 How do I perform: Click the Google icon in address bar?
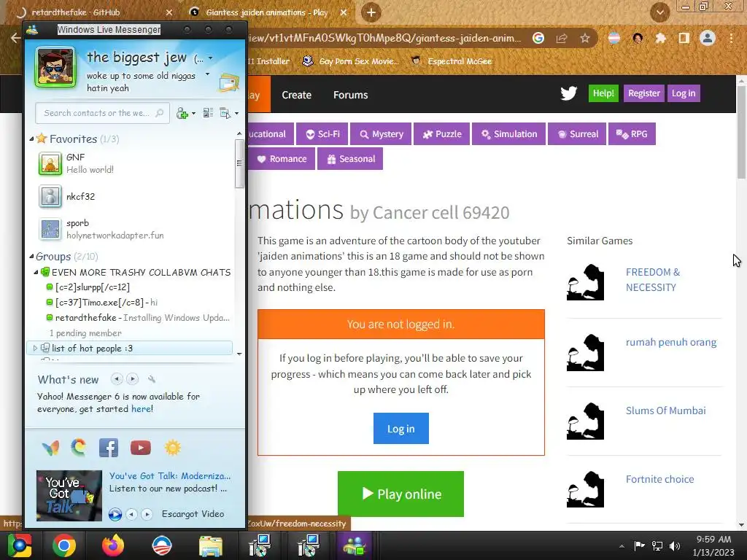538,38
